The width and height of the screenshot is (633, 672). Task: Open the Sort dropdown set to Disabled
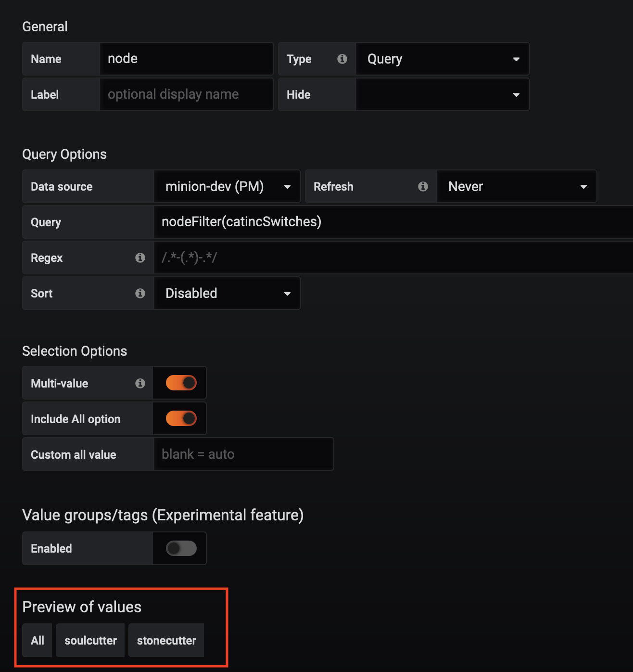pyautogui.click(x=227, y=293)
